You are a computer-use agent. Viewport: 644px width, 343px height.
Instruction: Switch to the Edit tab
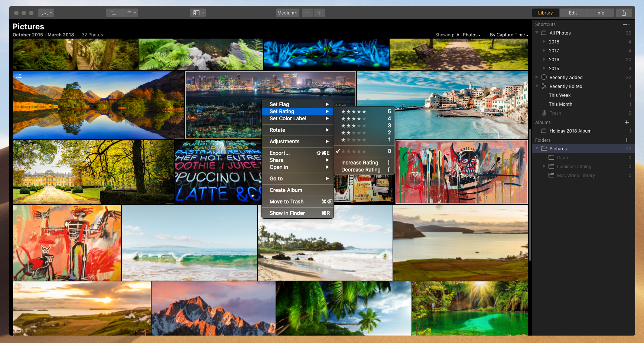click(573, 13)
